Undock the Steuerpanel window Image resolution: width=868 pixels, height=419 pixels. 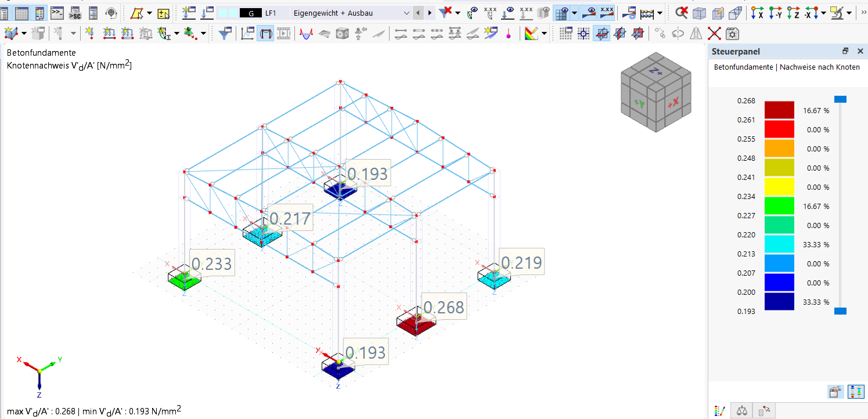[x=845, y=51]
